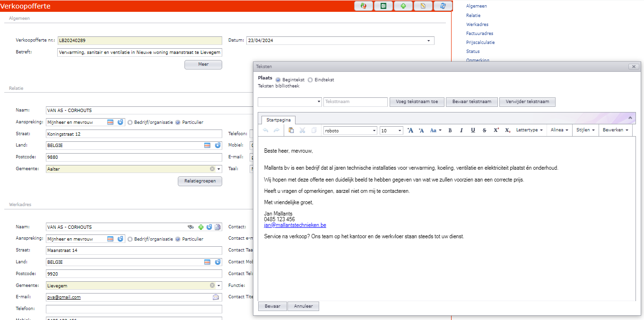Image resolution: width=644 pixels, height=320 pixels.
Task: Select the Begintekst radio button
Action: (278, 80)
